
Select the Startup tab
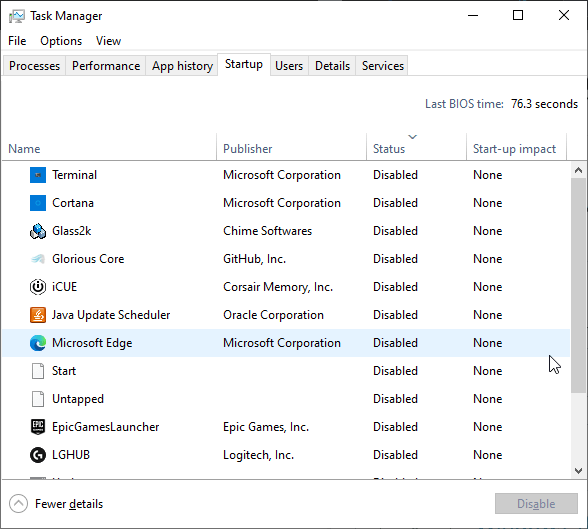pos(244,64)
